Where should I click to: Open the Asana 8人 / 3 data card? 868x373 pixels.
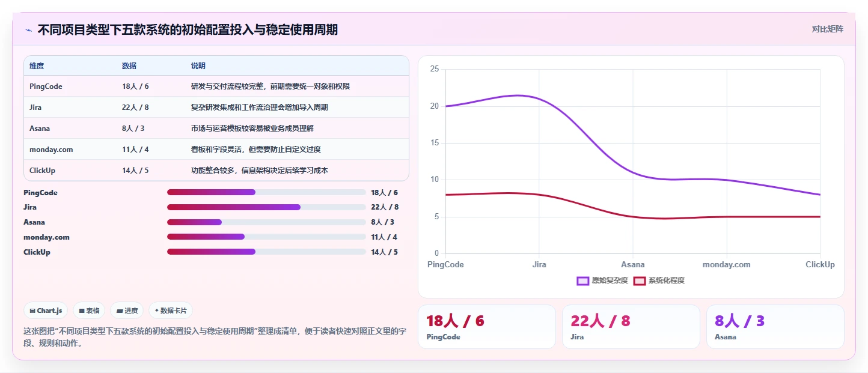tap(775, 327)
